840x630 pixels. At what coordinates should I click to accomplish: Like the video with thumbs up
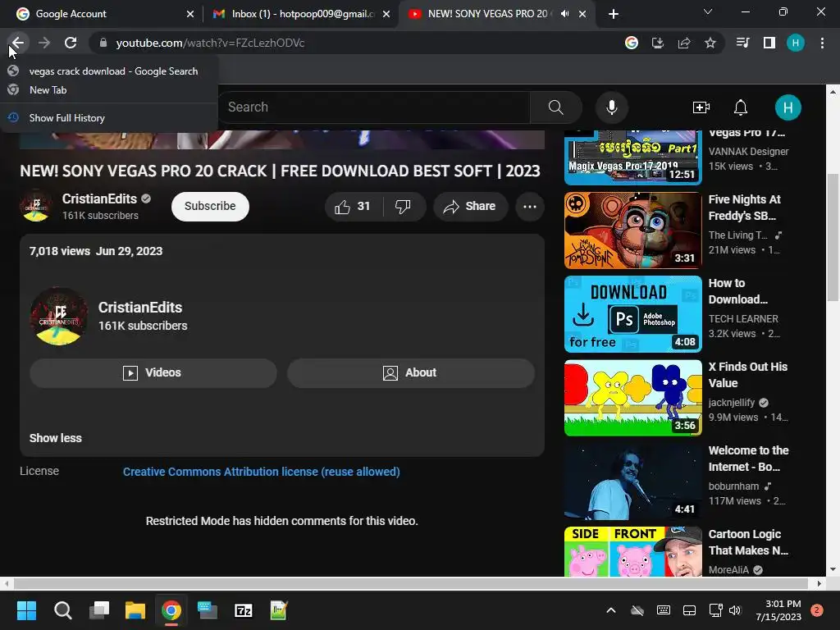(x=353, y=206)
